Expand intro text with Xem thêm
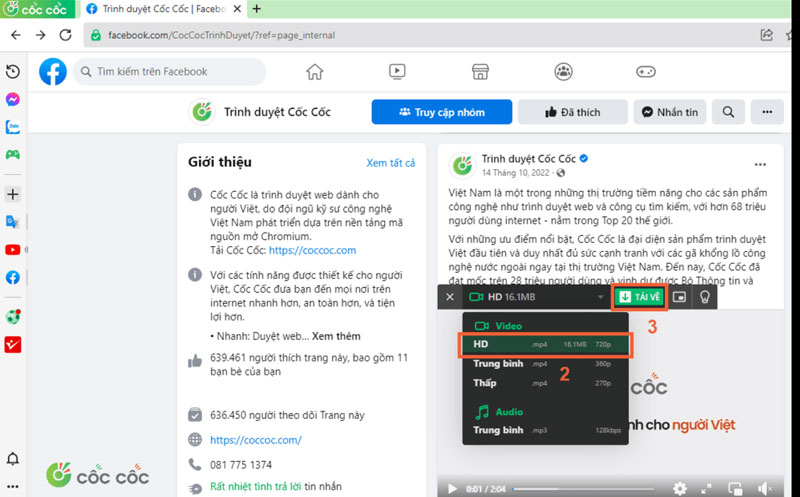This screenshot has width=800, height=497. pos(336,336)
